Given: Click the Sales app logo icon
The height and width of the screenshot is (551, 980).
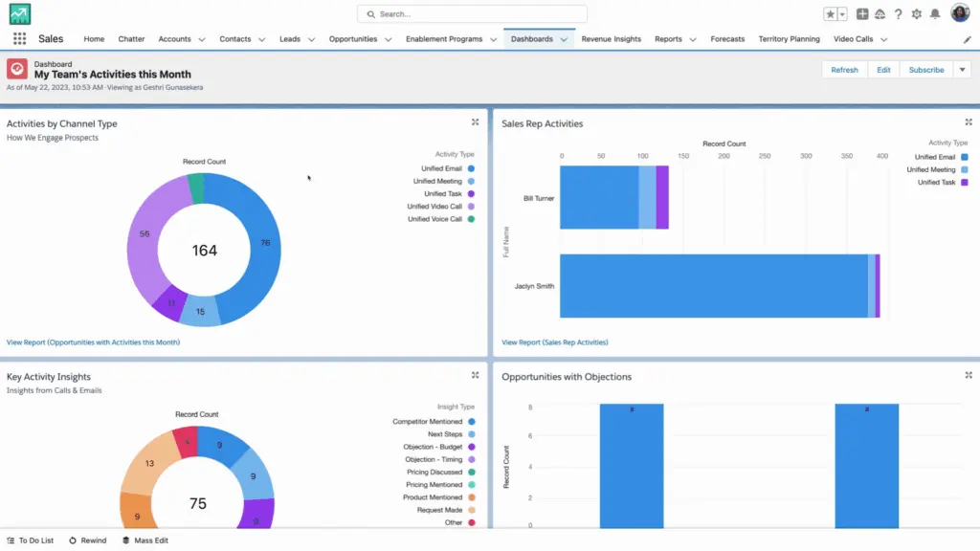Looking at the screenshot, I should [x=20, y=13].
